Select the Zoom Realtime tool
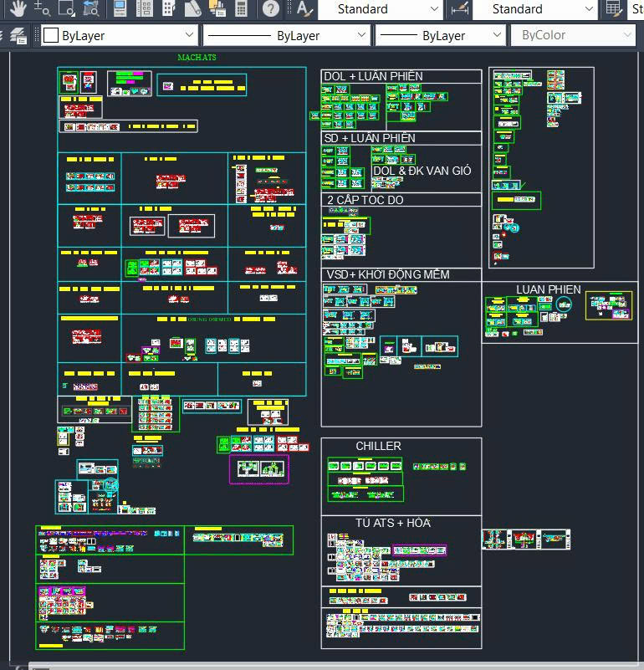This screenshot has width=644, height=670. pyautogui.click(x=42, y=8)
